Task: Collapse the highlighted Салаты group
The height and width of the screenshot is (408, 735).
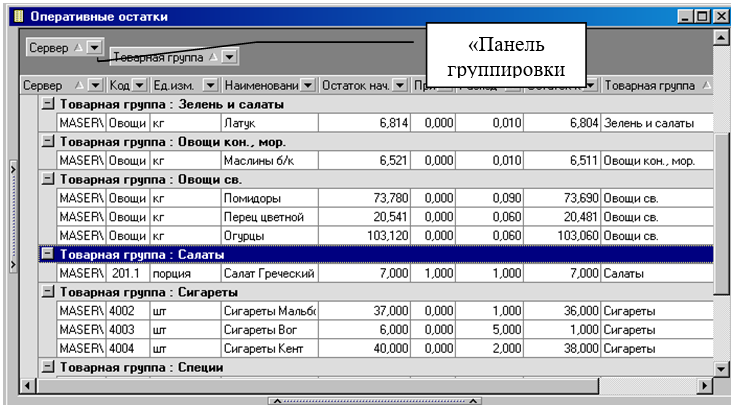Action: [48, 254]
